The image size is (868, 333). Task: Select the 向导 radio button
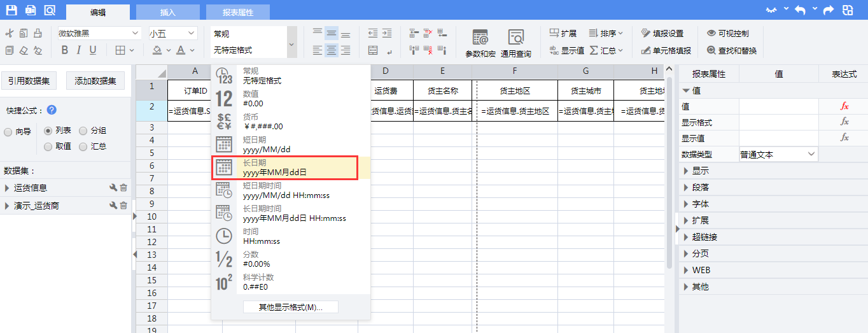(x=8, y=131)
